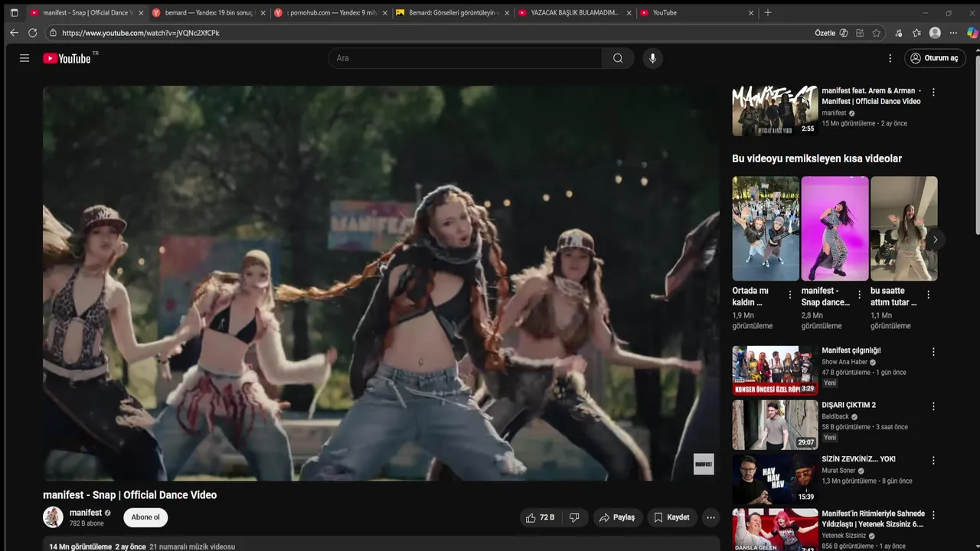The image size is (980, 551).
Task: Switch to Bernard Görselleri tab
Action: (x=452, y=12)
